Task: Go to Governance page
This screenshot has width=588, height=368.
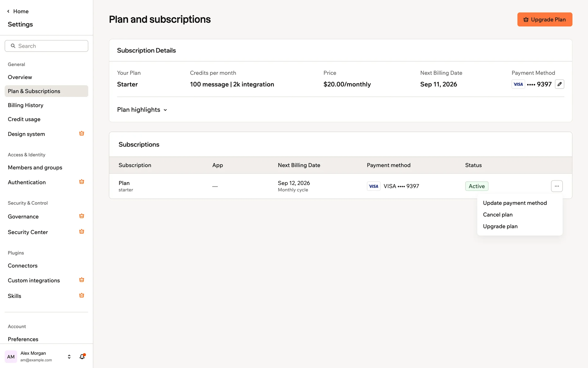Action: pyautogui.click(x=46, y=217)
